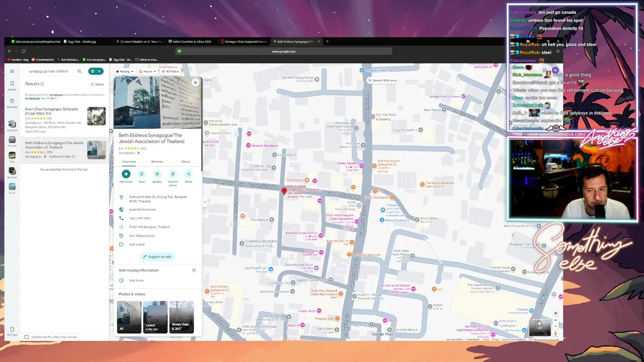Open All filters

170,71
